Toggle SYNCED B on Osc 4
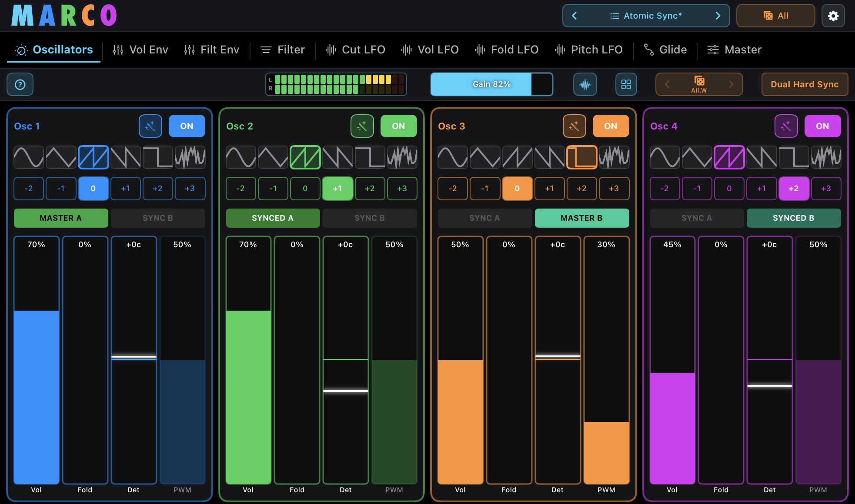This screenshot has height=504, width=855. click(794, 218)
